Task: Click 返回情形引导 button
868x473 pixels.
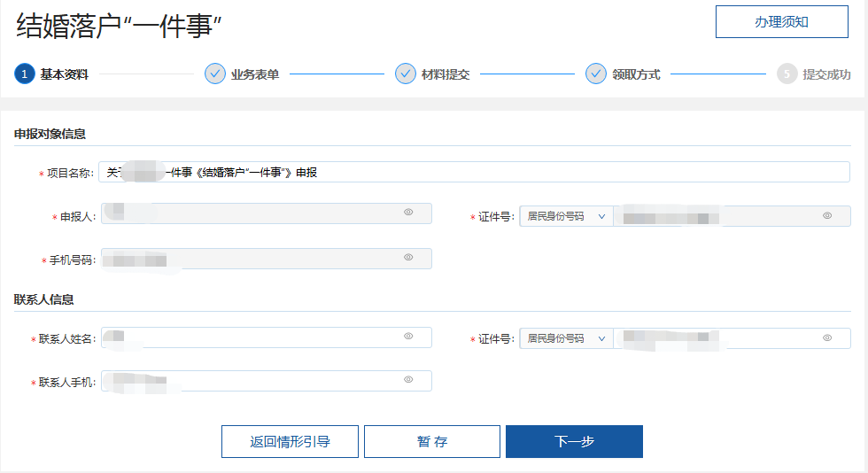Action: tap(290, 441)
